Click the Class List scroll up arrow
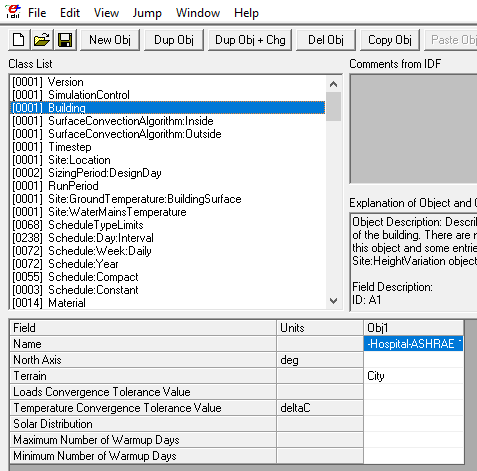The height and width of the screenshot is (471, 477). [x=333, y=84]
